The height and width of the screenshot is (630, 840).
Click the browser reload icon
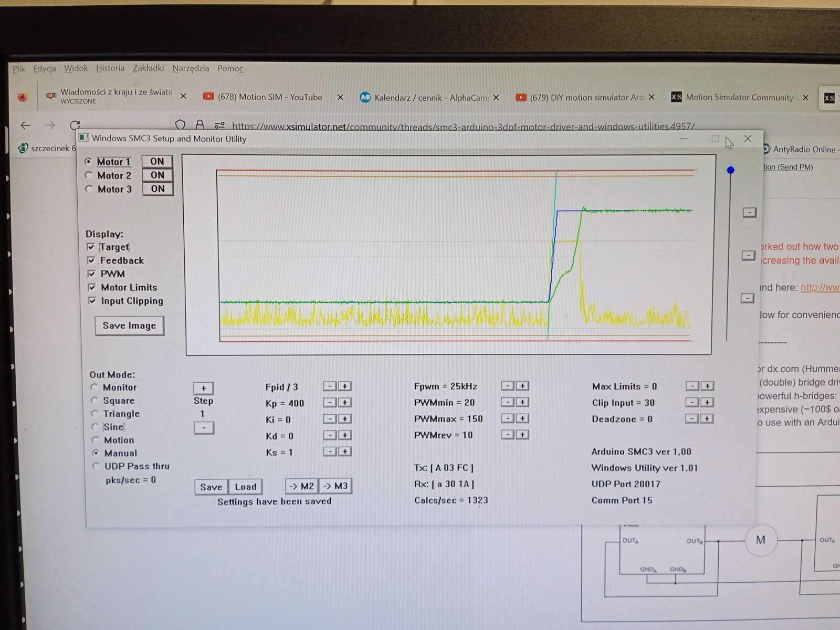[75, 125]
